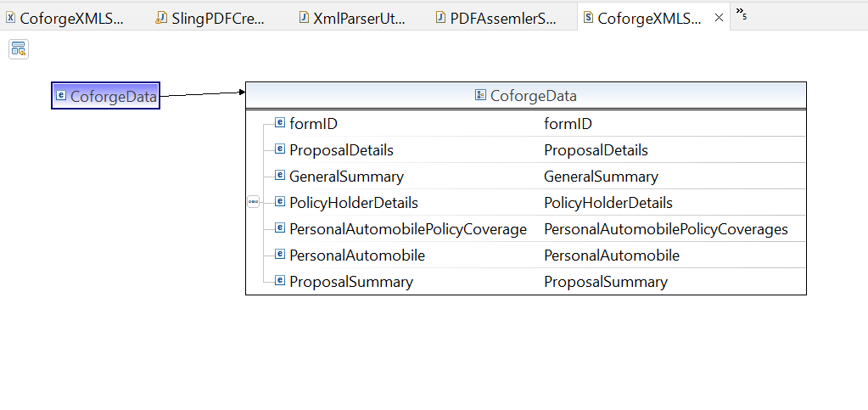
Task: Select the PolicyHolderDetails element name
Action: [x=354, y=203]
